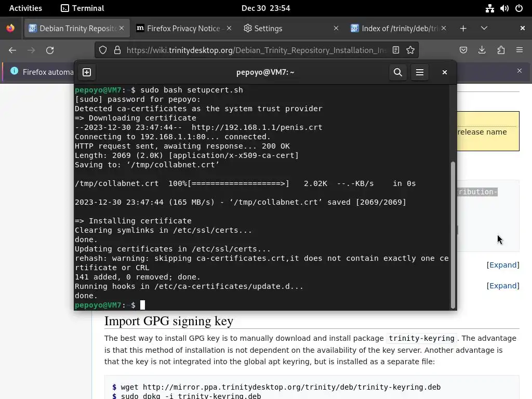Search in the terminal window
The height and width of the screenshot is (399, 532).
point(397,72)
